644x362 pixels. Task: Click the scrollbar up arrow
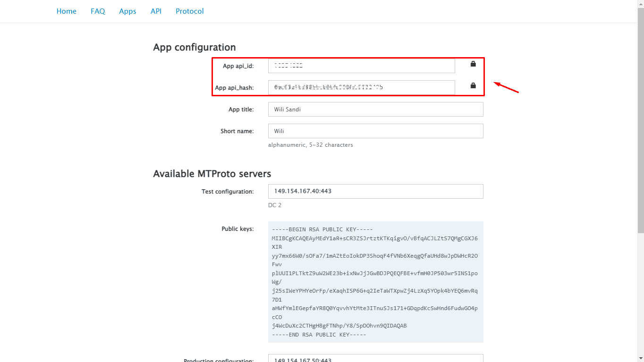point(641,4)
